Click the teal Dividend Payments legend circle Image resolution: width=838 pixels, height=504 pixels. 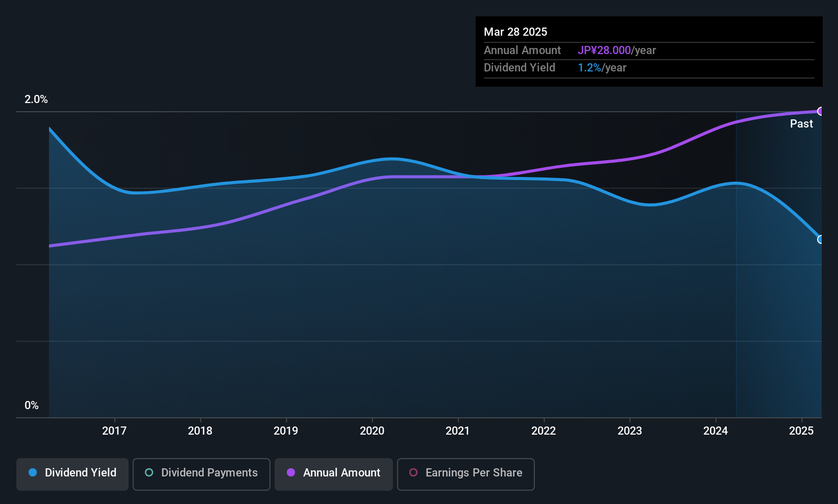coord(149,472)
